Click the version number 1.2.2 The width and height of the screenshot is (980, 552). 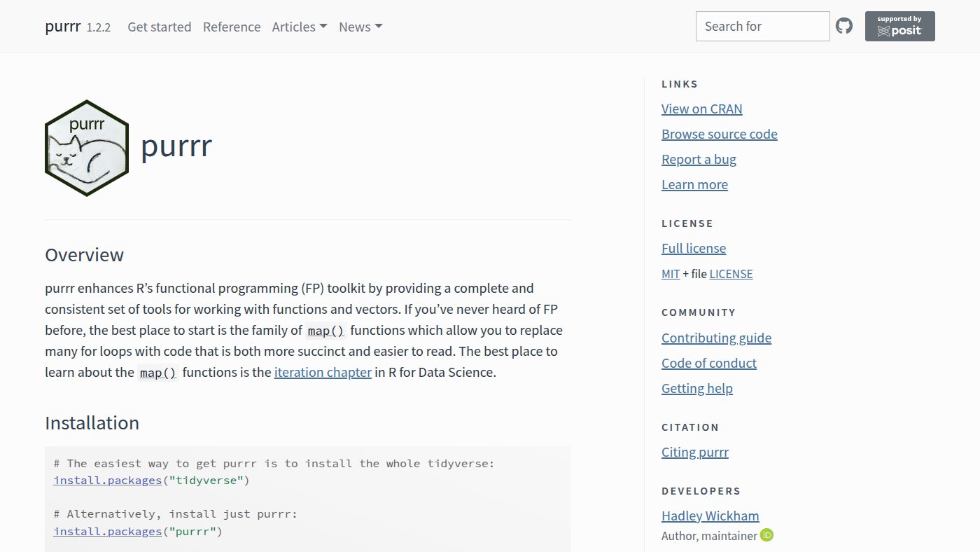[x=99, y=27]
